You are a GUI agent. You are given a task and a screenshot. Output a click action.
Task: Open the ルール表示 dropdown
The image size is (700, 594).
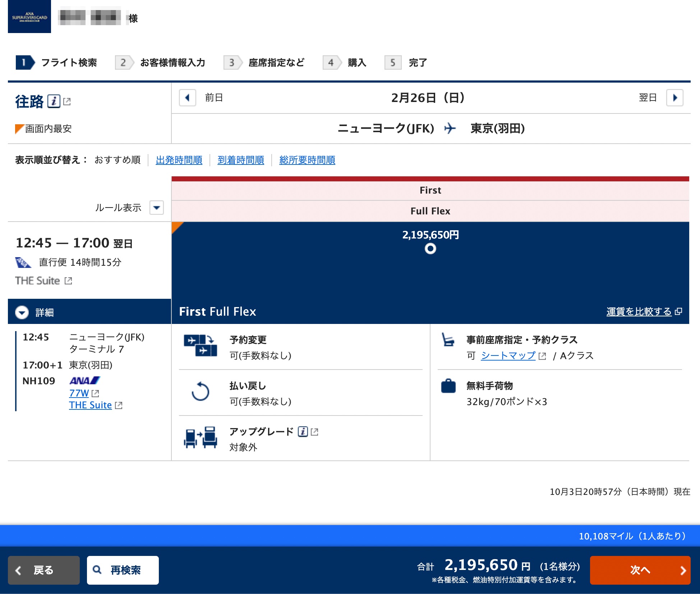pos(157,208)
